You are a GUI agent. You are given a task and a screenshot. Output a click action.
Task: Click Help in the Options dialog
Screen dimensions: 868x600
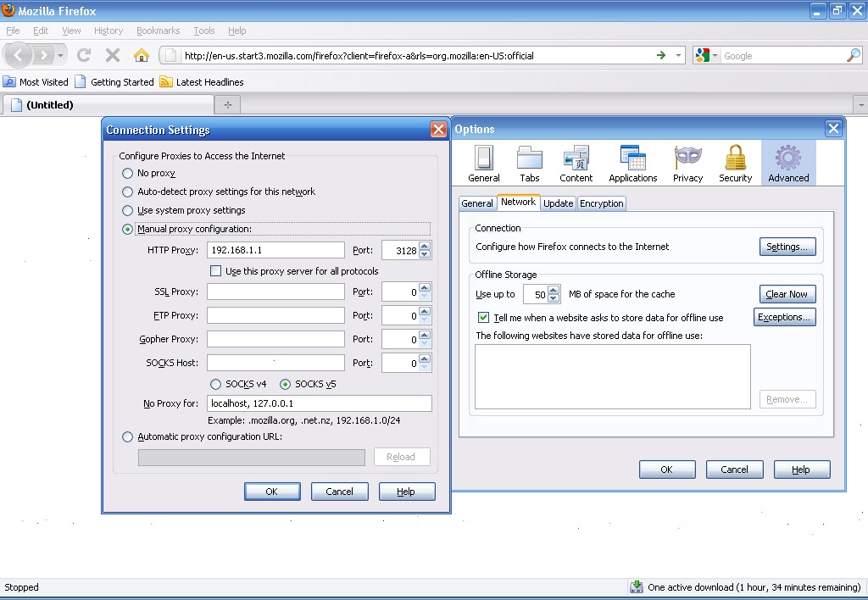point(802,469)
